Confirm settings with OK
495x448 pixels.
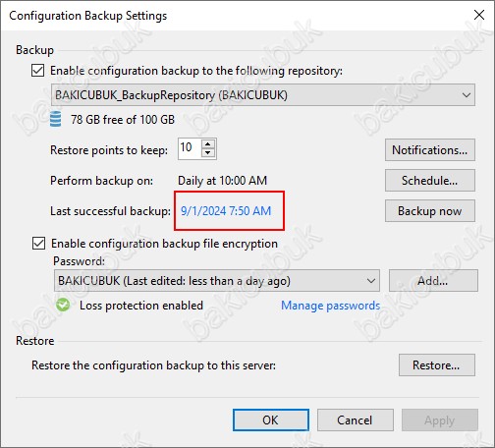(x=271, y=420)
